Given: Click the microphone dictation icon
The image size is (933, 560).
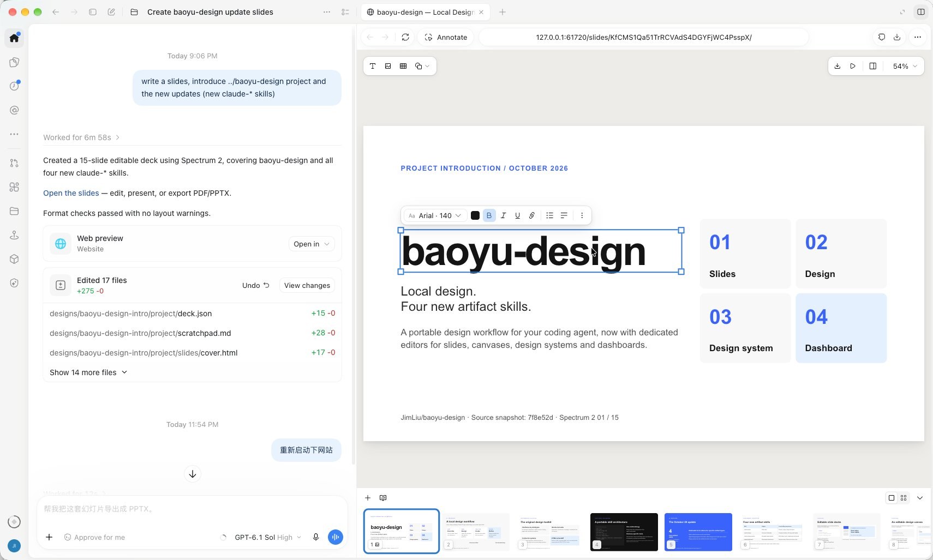Looking at the screenshot, I should 316,537.
